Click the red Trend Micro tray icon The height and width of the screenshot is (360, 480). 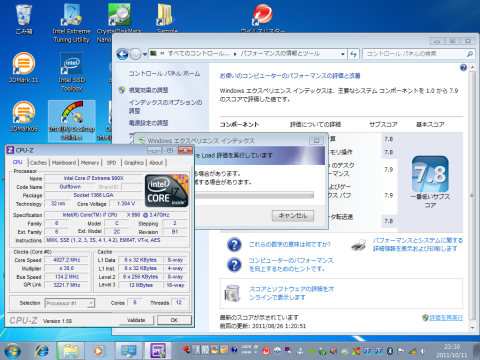266,351
